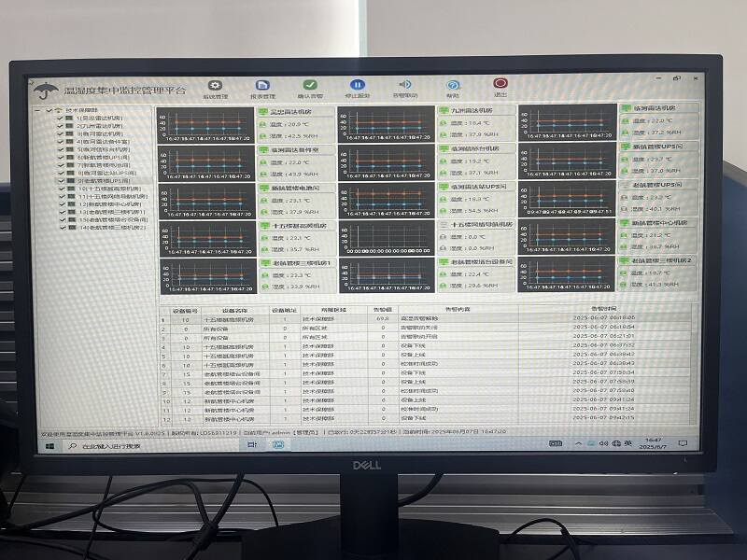Screen dimensions: 747x560
Task: Toggle the 技术保障部 root node checkbox
Action: (48, 110)
